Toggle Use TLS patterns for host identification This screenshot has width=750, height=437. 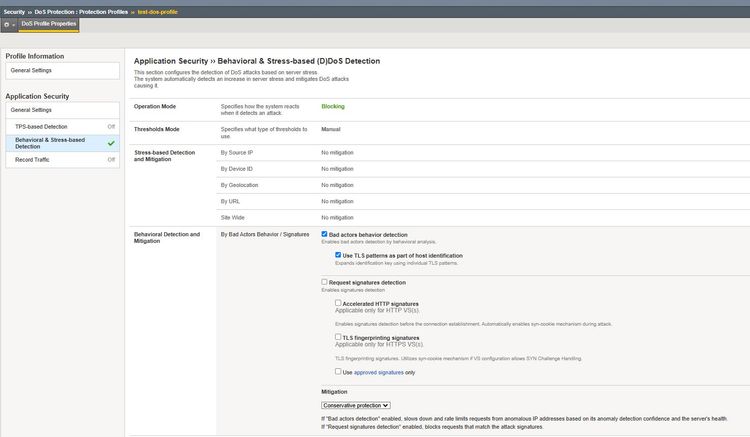click(338, 255)
